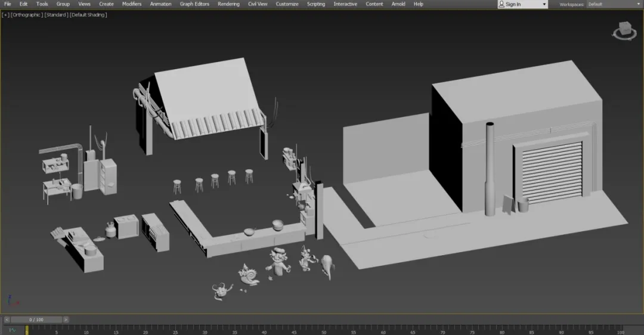Open the Orthographic point-of-view menu

click(x=27, y=14)
